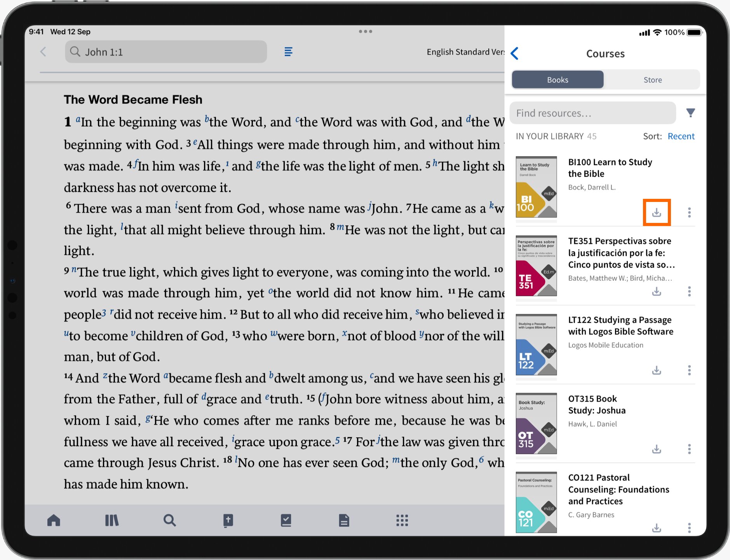
Task: Open the LT122 course cover thumbnail
Action: click(x=536, y=344)
